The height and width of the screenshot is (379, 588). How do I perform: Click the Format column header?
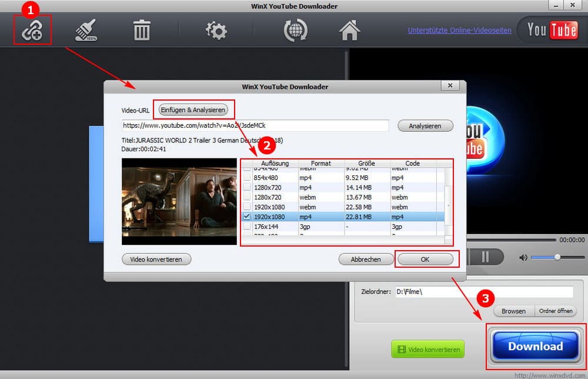321,163
